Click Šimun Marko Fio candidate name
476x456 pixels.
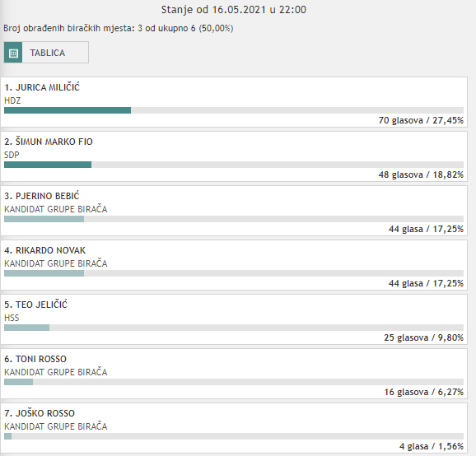49,142
